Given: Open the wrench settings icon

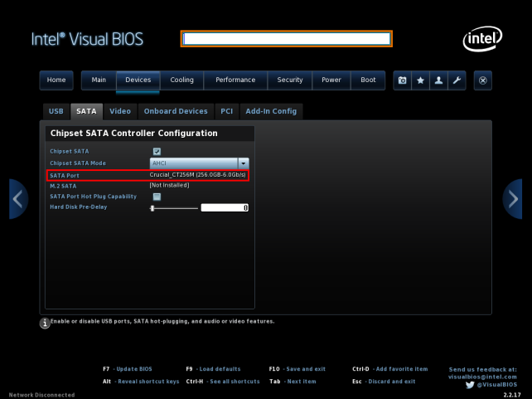Looking at the screenshot, I should point(457,80).
